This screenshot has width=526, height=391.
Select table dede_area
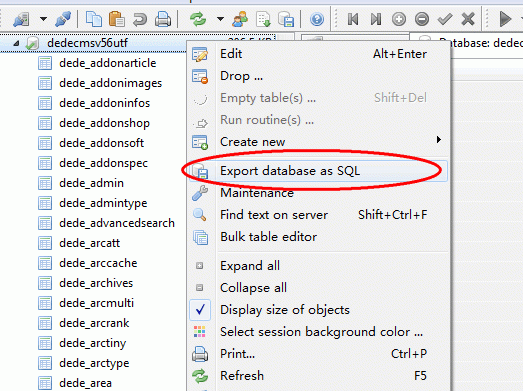coord(85,383)
